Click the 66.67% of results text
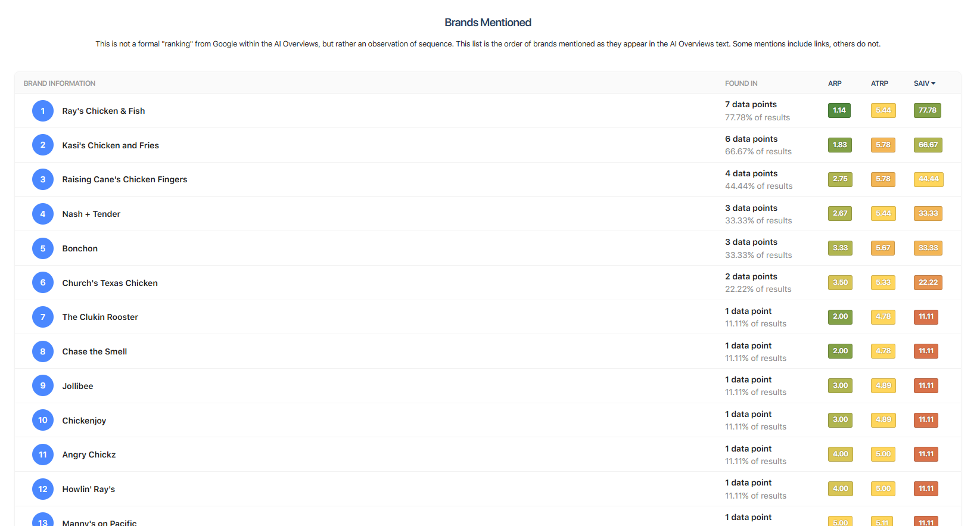This screenshot has width=980, height=526. pos(758,152)
